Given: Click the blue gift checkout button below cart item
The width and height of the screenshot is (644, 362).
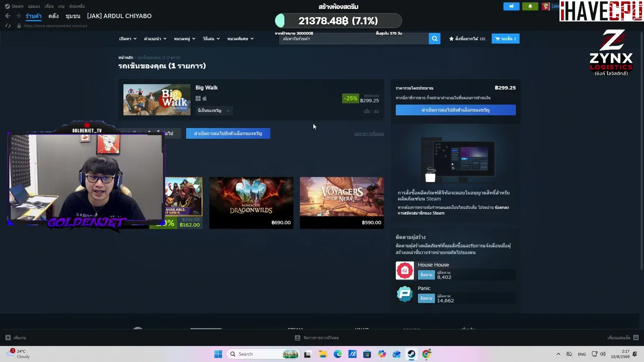Looking at the screenshot, I should pos(228,133).
